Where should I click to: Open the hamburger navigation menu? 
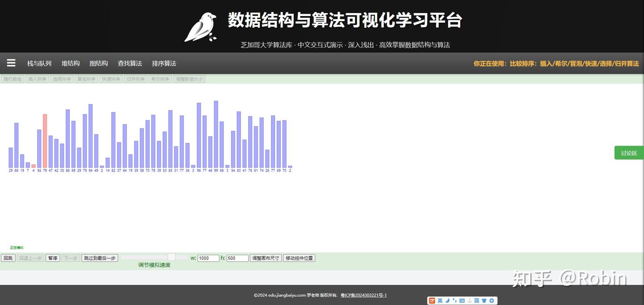[11, 63]
